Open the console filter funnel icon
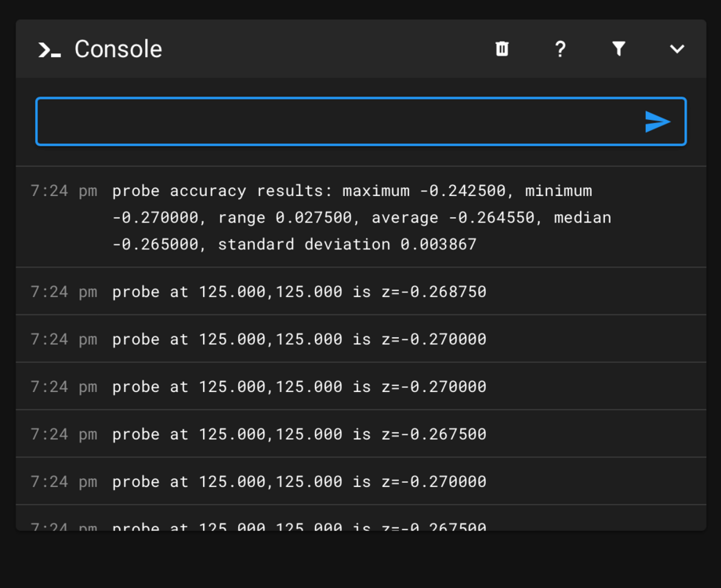Viewport: 721px width, 588px height. pyautogui.click(x=619, y=49)
